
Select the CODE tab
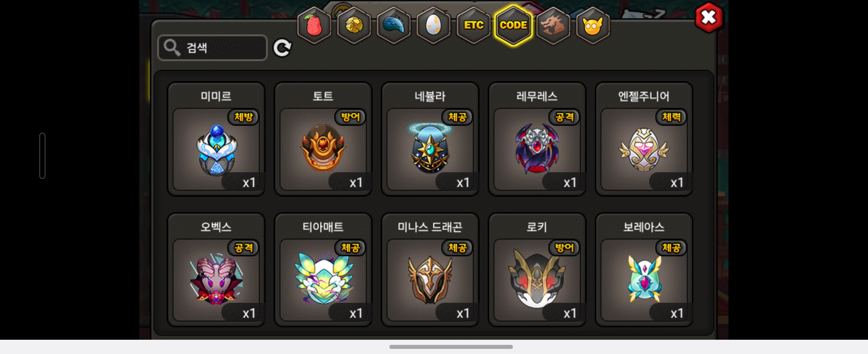click(x=513, y=26)
